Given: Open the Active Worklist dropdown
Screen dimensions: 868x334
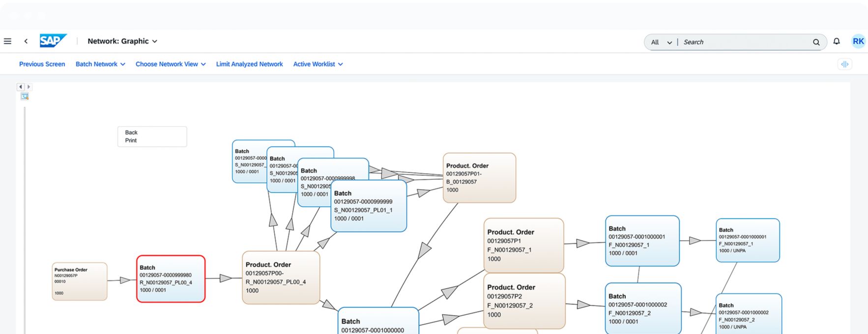Looking at the screenshot, I should pyautogui.click(x=318, y=64).
